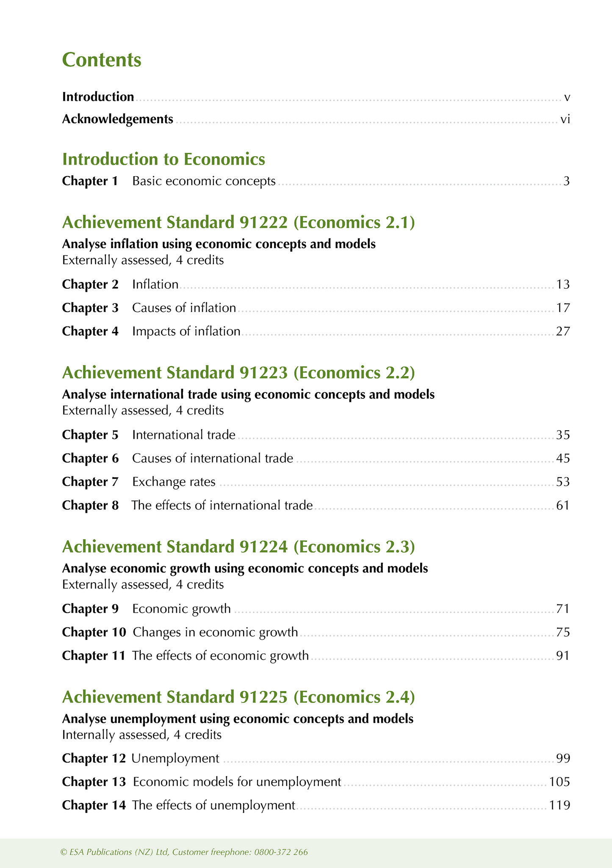Click Chapter 12 Unemployment entry

coord(175,758)
